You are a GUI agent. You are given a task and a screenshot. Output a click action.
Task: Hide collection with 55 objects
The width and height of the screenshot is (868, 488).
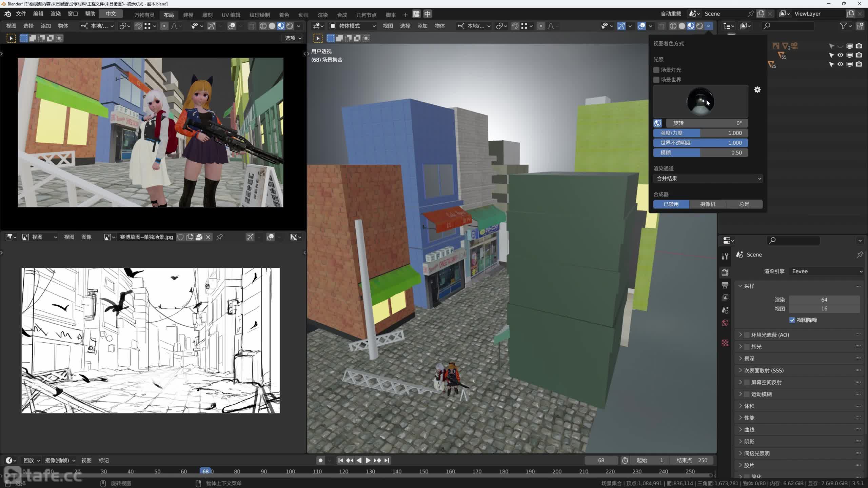(x=840, y=55)
